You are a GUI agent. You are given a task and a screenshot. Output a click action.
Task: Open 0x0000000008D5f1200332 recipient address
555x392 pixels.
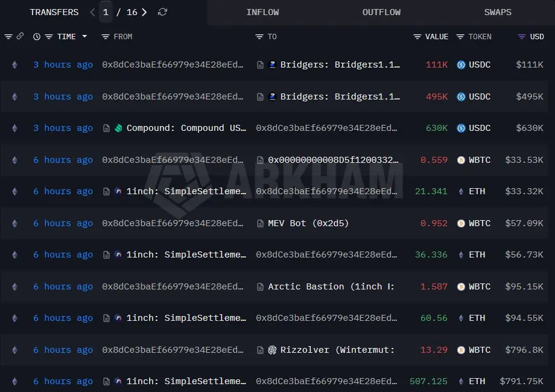333,160
